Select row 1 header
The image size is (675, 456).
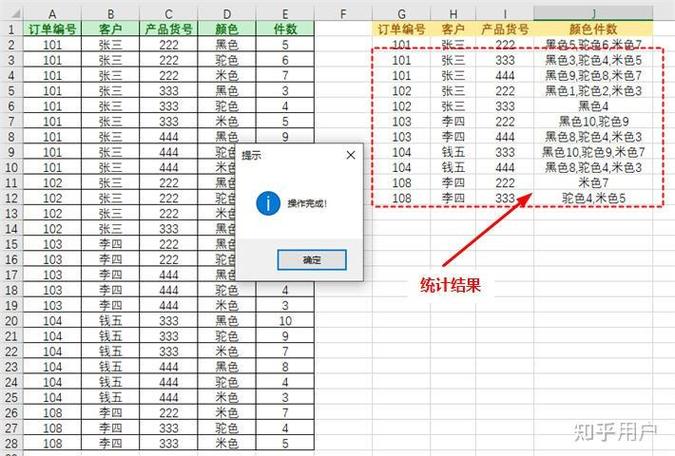(11, 29)
